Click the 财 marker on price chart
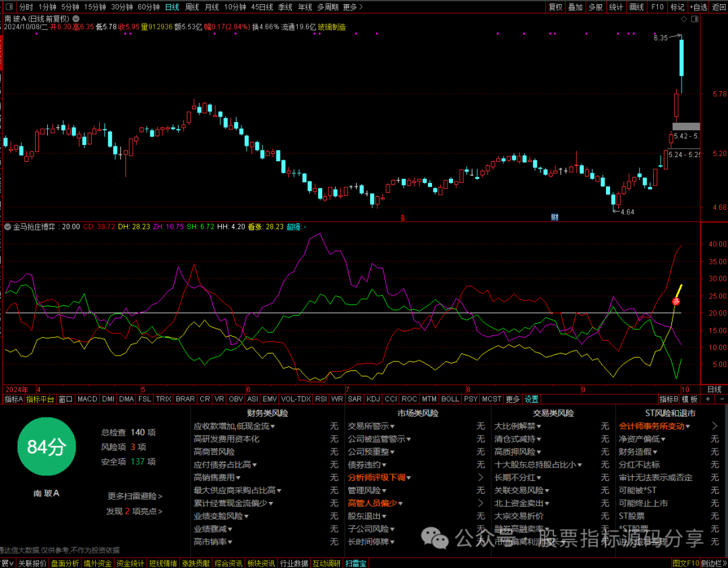 [x=554, y=217]
